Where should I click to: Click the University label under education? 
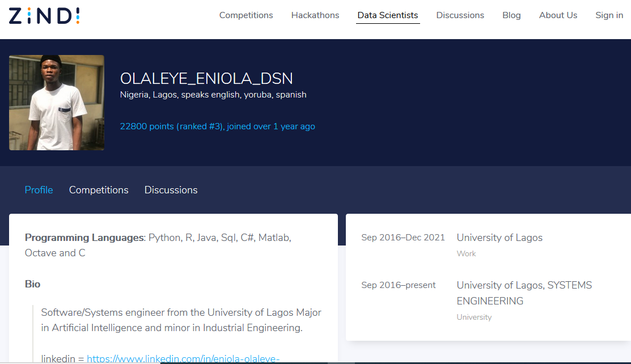(474, 318)
